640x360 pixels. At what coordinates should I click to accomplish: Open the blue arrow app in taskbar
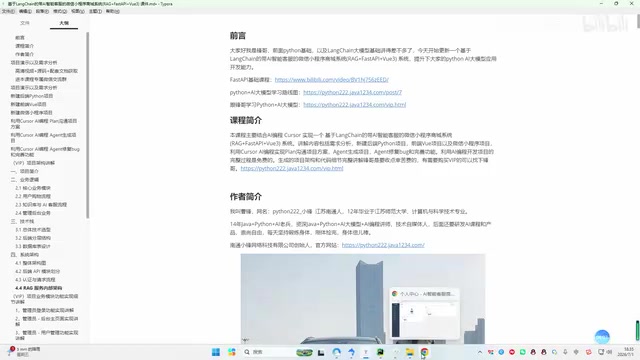351,352
